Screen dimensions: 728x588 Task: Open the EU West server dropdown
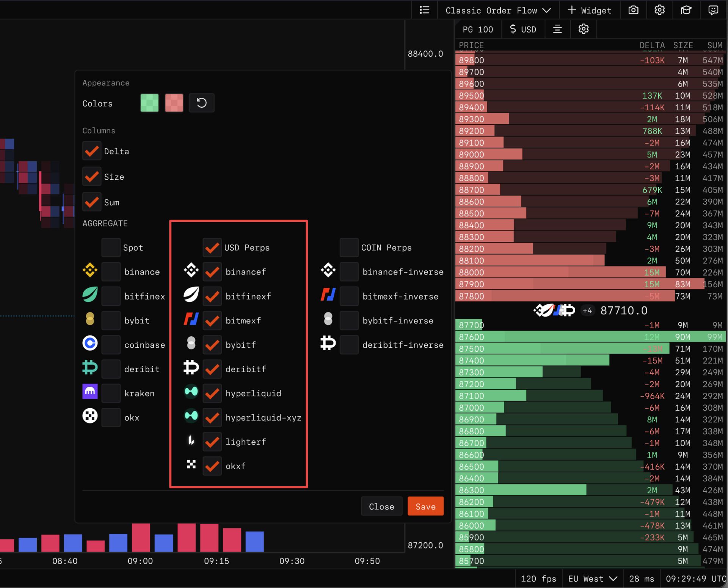(x=592, y=579)
